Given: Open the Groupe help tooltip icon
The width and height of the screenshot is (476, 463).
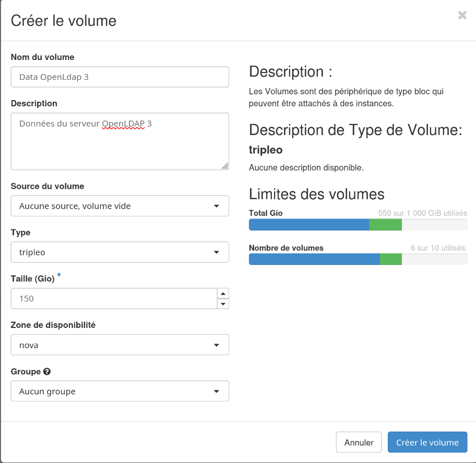Looking at the screenshot, I should 47,371.
